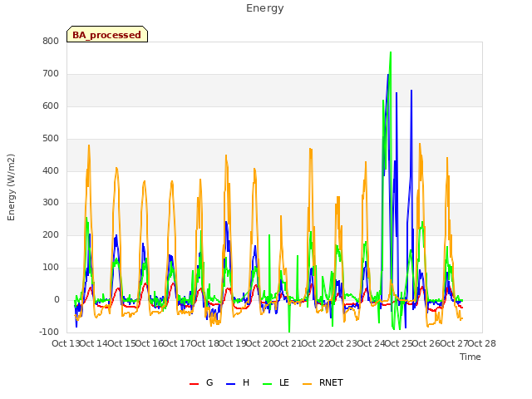Viewport: 532px width, 399px height.
Task: Click the 300 y-axis tick label
Action: (x=51, y=203)
